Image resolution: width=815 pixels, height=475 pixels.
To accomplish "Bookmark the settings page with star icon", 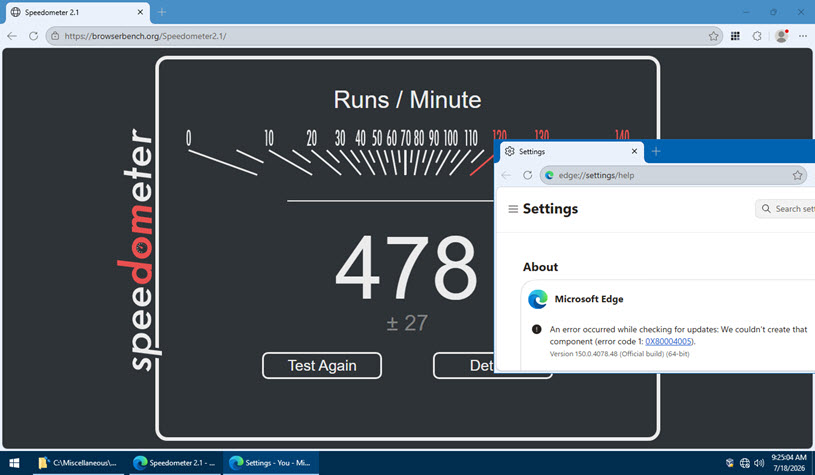I will 797,175.
